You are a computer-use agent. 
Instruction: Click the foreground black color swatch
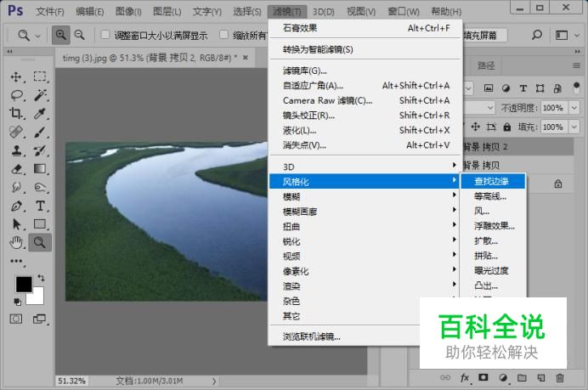click(x=24, y=285)
